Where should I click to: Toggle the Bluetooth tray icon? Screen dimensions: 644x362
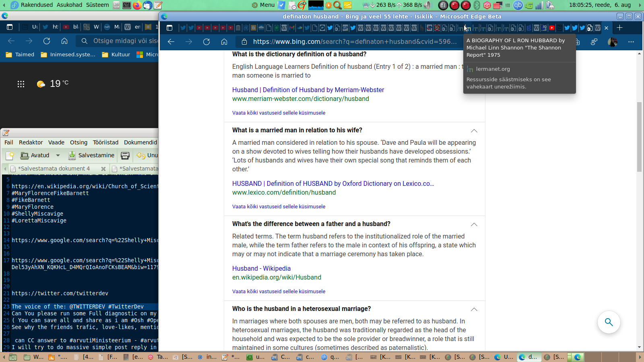(477, 5)
